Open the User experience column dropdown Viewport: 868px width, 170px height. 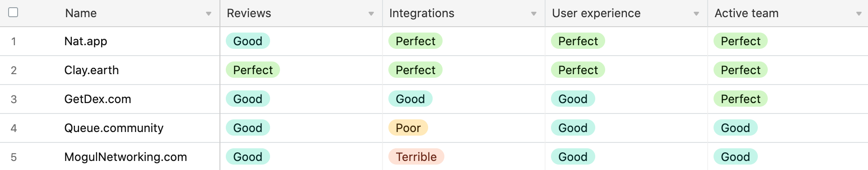(696, 14)
